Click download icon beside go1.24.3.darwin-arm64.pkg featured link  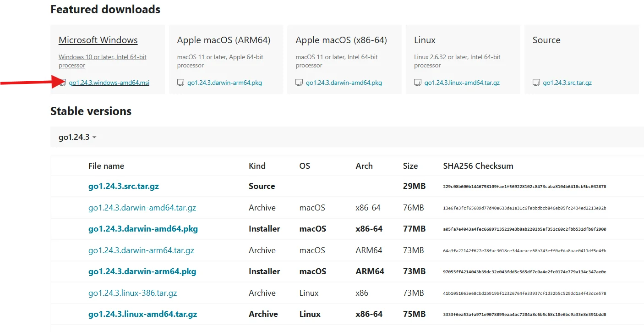coord(181,83)
